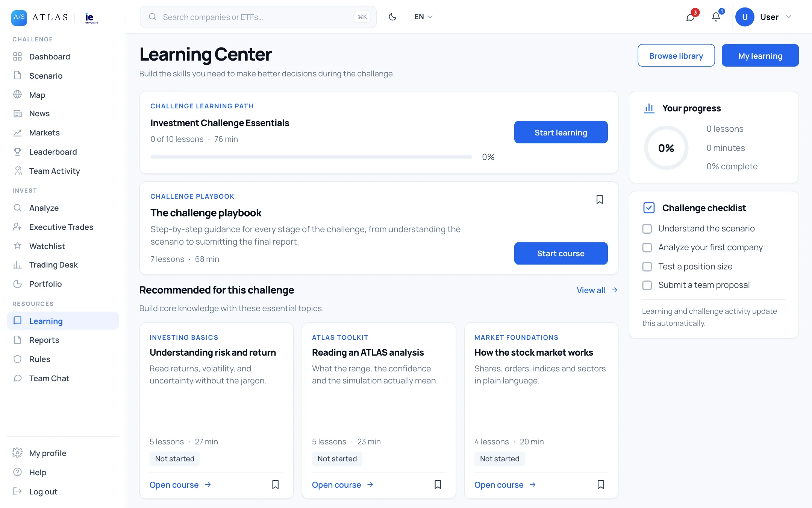This screenshot has height=508, width=812.
Task: Open notifications bell icon
Action: coord(716,17)
